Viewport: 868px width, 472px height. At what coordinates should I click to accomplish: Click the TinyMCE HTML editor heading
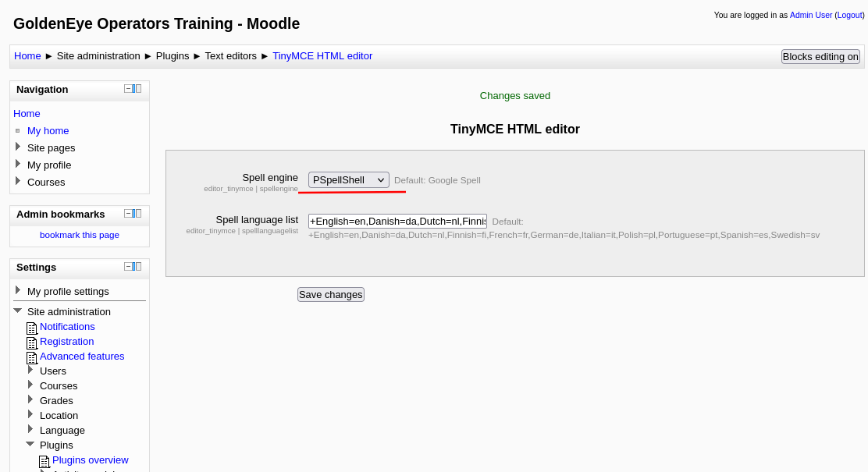click(515, 129)
